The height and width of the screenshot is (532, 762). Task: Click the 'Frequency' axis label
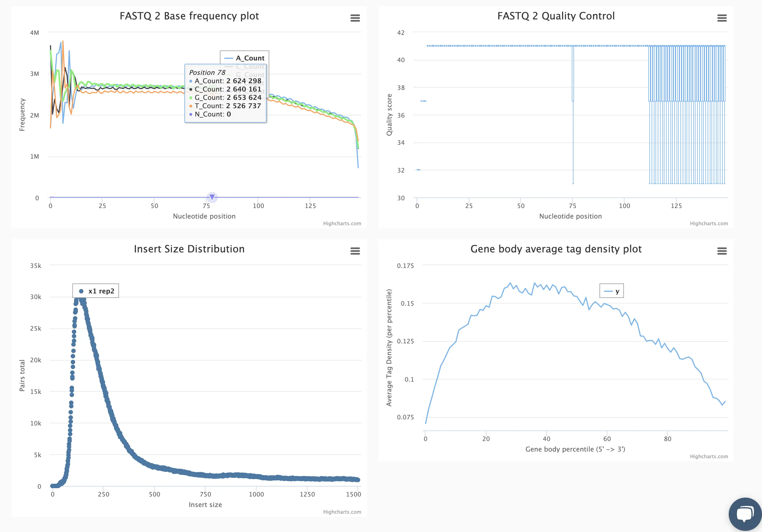tap(22, 115)
